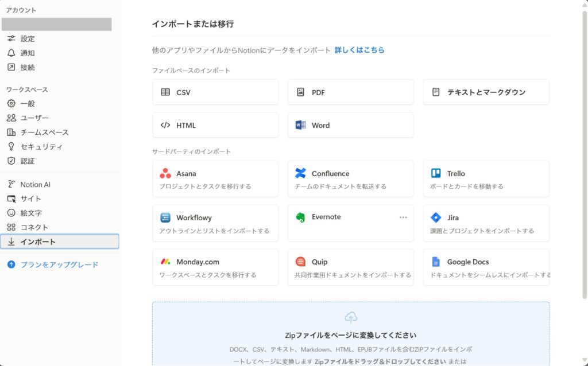Click the vertical scrollbar thumb
This screenshot has height=366, width=588.
coord(584,155)
